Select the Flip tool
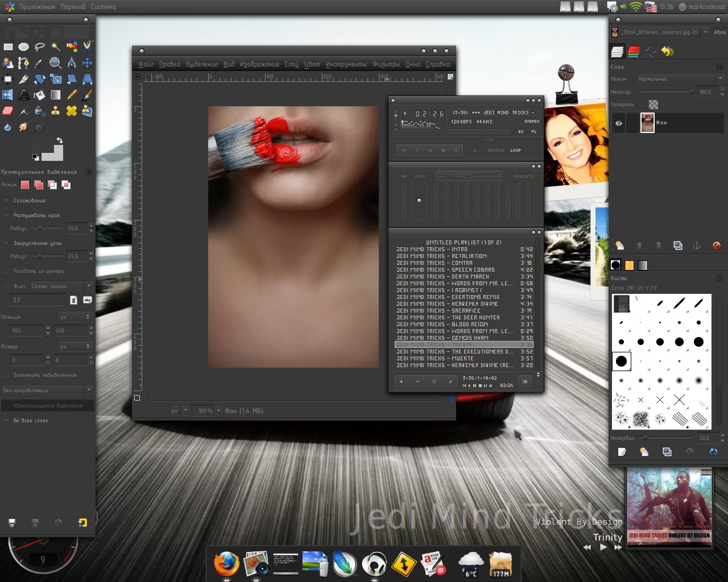Image resolution: width=728 pixels, height=582 pixels. pos(7,95)
